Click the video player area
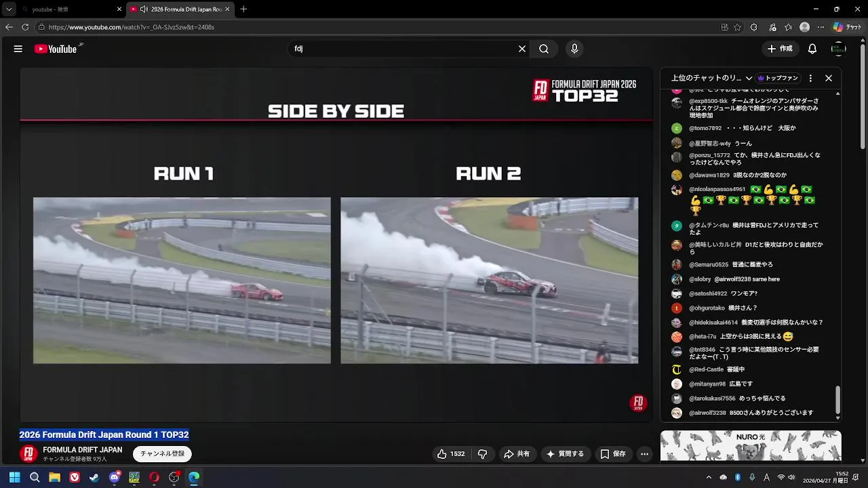The image size is (868, 488). (x=336, y=244)
